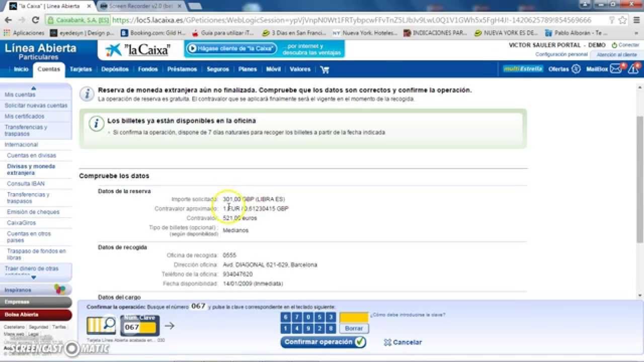Switch to the Cuentas tab
The image size is (644, 362).
[49, 70]
